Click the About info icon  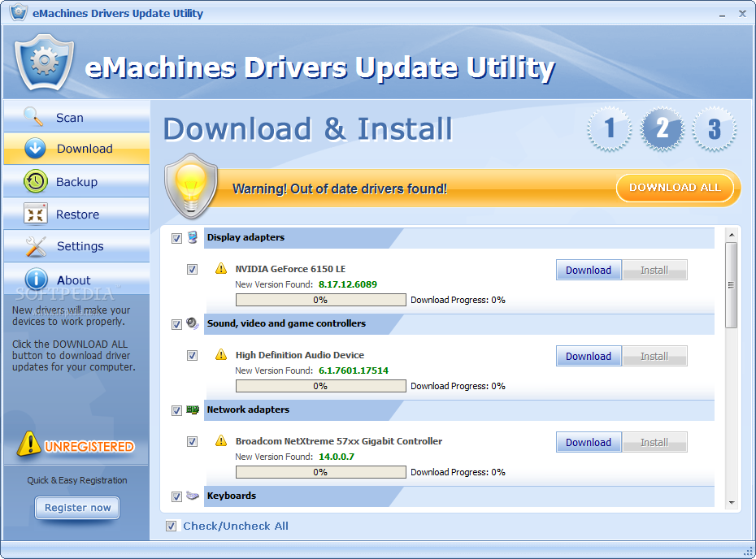pos(36,279)
